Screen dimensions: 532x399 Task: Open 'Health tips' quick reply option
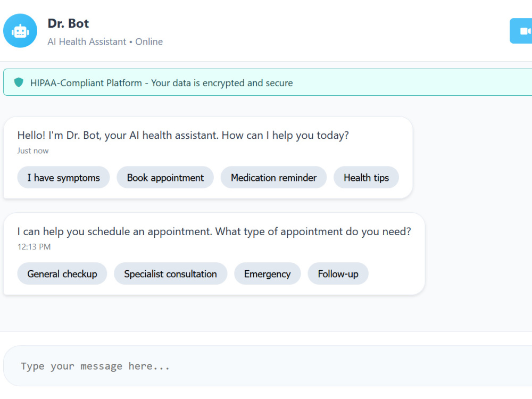(366, 178)
